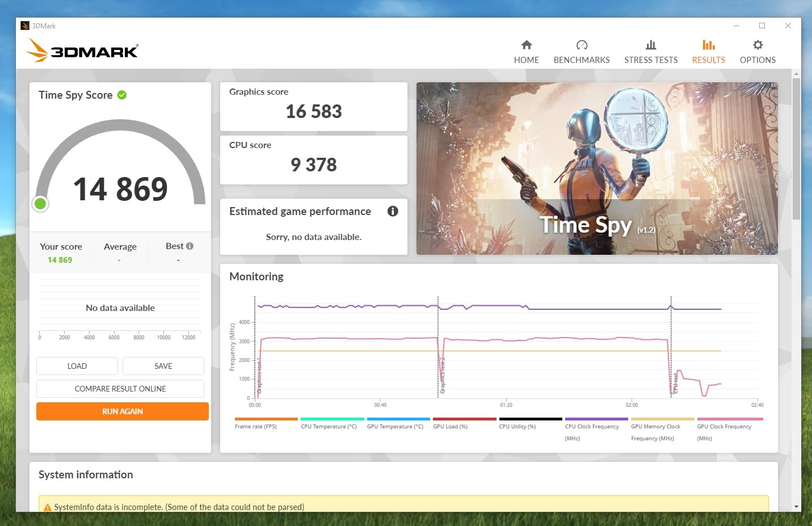Click the SAVE button
Screen dimensions: 812x526
pos(163,366)
